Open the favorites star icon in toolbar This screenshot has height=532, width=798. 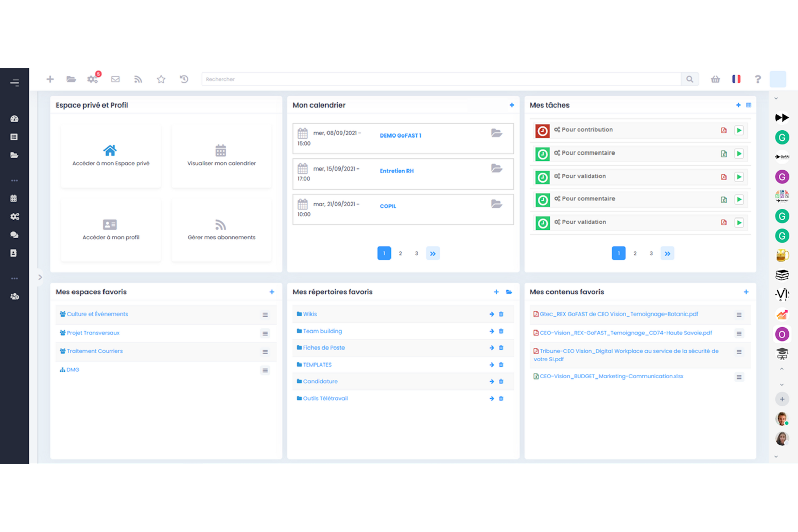(161, 79)
